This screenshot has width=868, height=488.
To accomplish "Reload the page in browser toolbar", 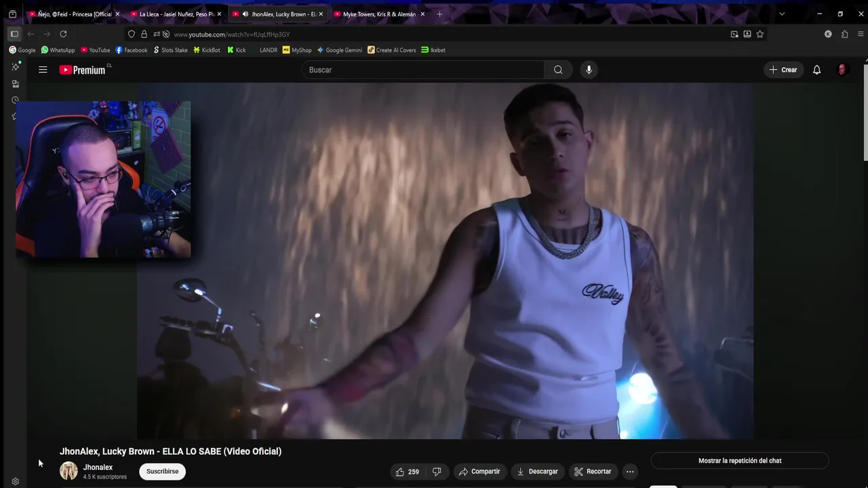I will [63, 34].
